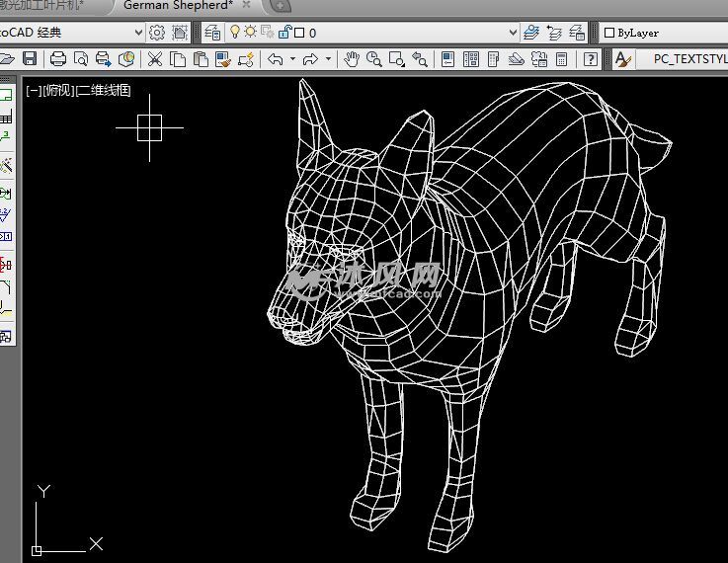Toggle layer 0 lock padlock icon
This screenshot has height=563, width=728.
(283, 33)
